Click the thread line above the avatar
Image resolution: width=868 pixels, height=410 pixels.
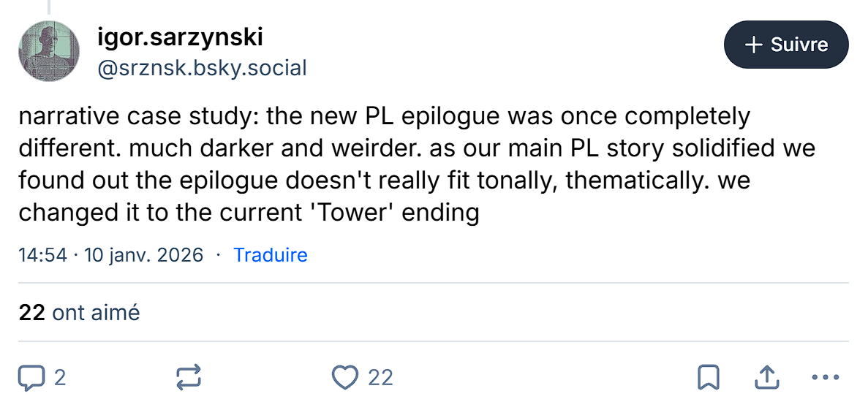[x=49, y=7]
